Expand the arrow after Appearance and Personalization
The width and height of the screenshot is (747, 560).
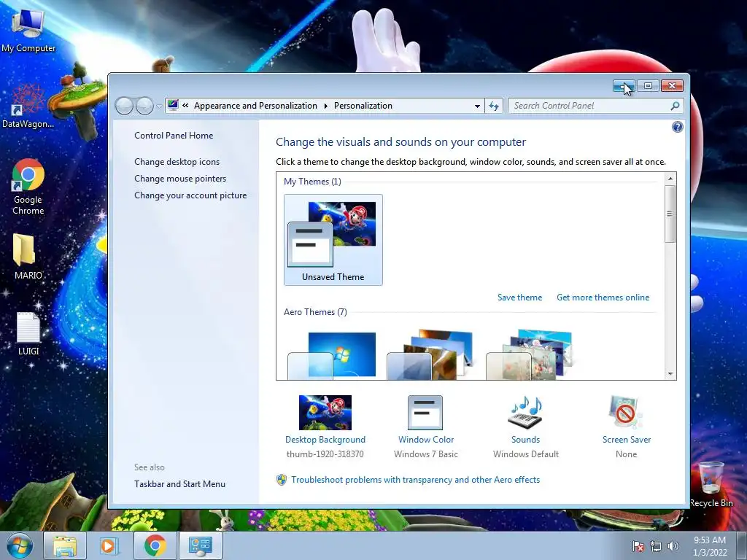pyautogui.click(x=326, y=106)
